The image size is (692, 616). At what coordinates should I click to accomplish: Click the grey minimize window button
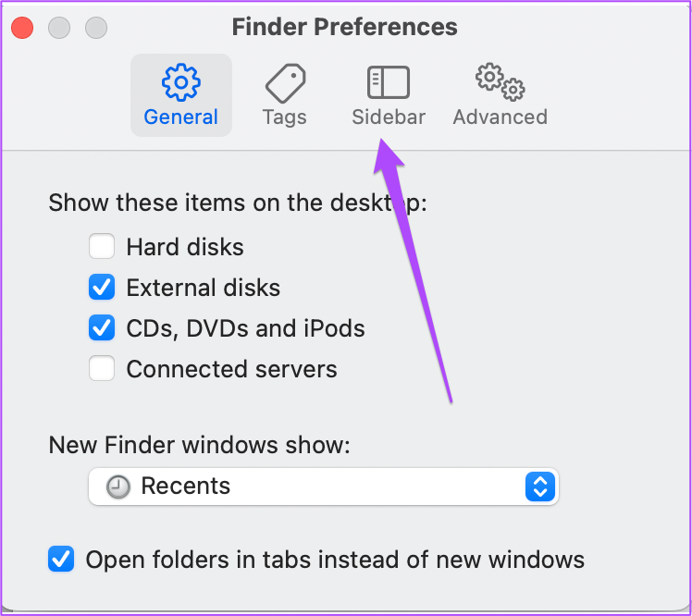click(59, 28)
